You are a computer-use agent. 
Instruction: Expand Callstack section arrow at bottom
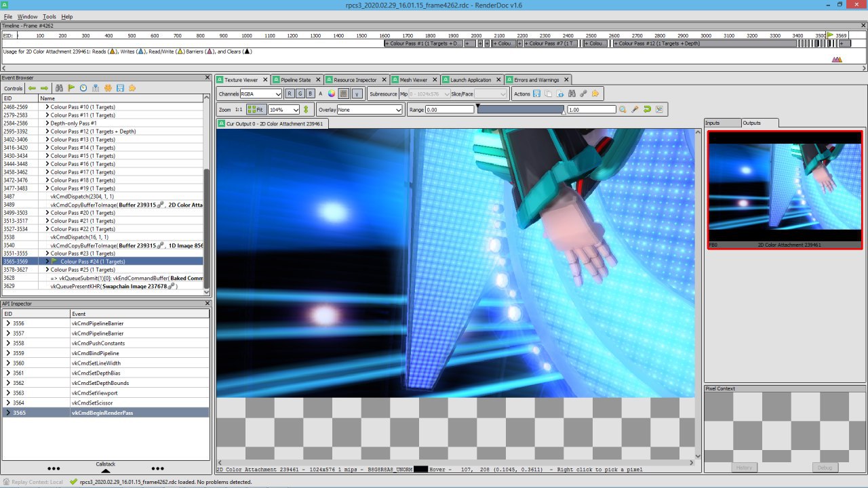click(105, 470)
